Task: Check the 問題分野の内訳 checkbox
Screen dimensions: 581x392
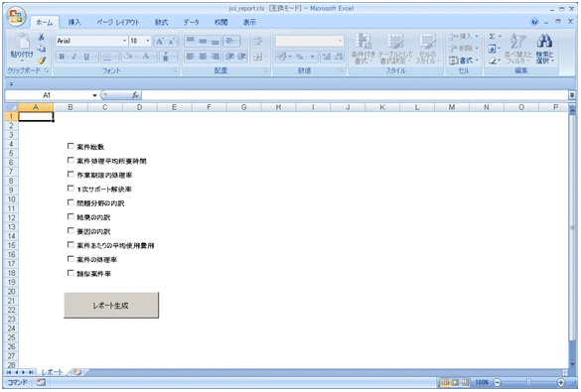Action: point(71,202)
